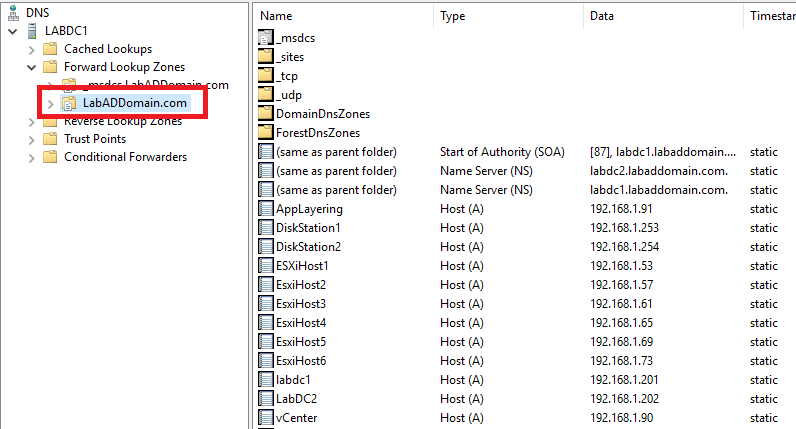Expand the LabADDomain.com zone node

click(x=51, y=103)
